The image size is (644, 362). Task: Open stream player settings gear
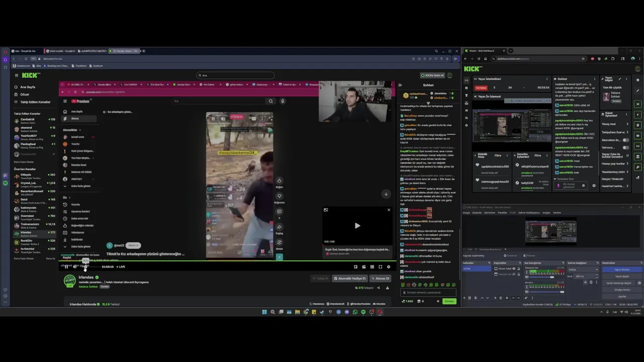[x=388, y=267]
